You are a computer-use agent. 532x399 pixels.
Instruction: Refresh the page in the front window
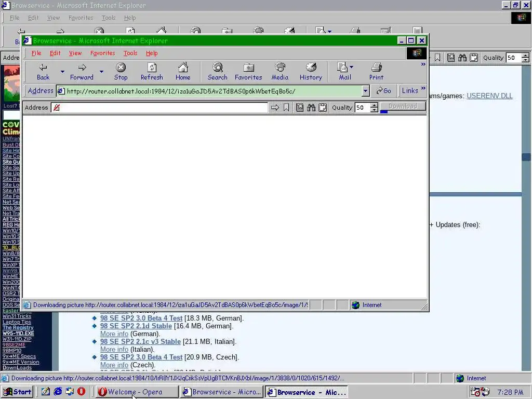click(152, 72)
